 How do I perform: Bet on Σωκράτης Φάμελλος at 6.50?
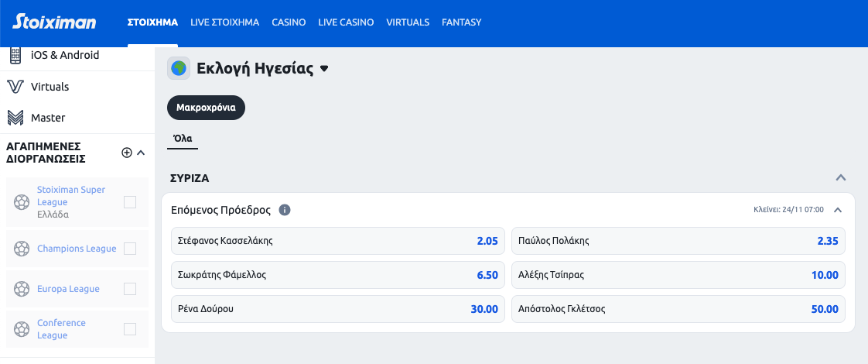click(x=338, y=275)
